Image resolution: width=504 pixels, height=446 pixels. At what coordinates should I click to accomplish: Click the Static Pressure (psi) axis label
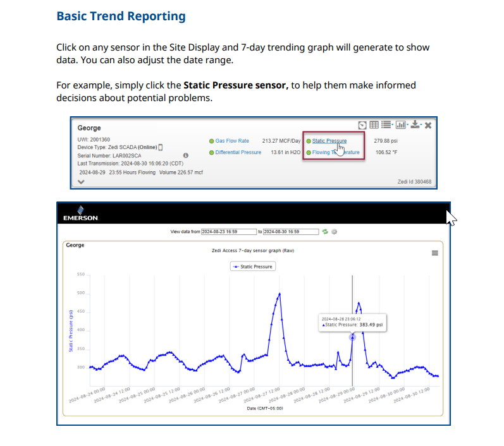pos(71,331)
